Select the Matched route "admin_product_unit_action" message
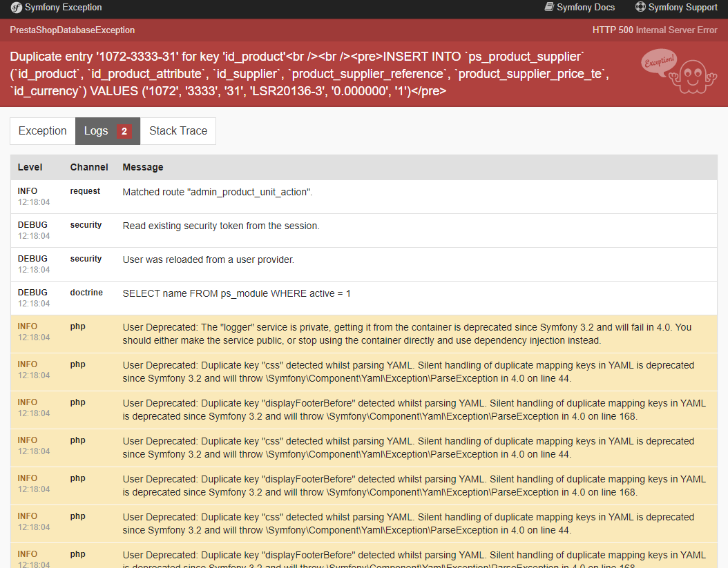Viewport: 728px width, 568px height. coord(218,192)
